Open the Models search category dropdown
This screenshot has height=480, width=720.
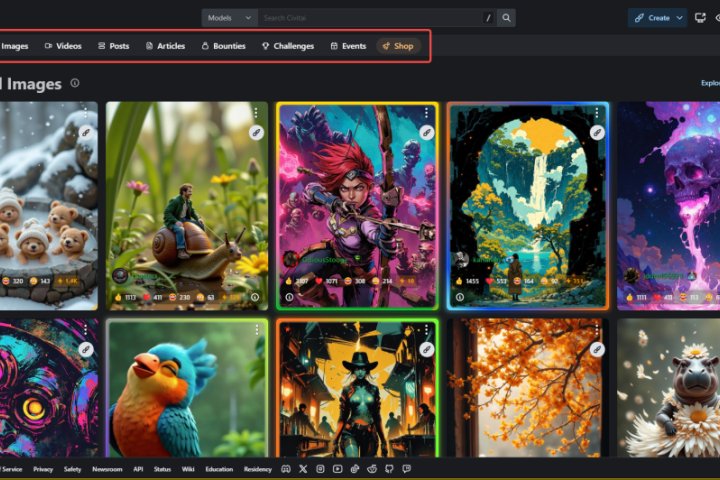tap(229, 18)
